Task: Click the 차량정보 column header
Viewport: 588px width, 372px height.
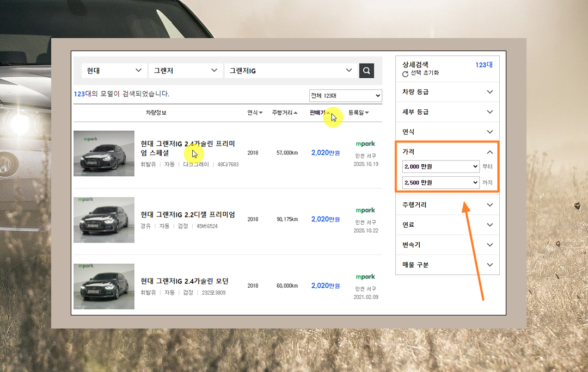Action: [156, 113]
